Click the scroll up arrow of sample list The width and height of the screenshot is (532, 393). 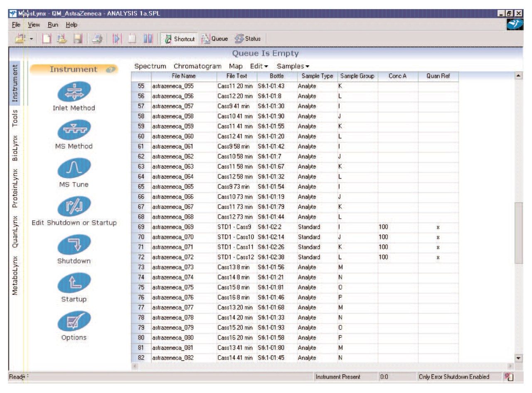point(518,76)
